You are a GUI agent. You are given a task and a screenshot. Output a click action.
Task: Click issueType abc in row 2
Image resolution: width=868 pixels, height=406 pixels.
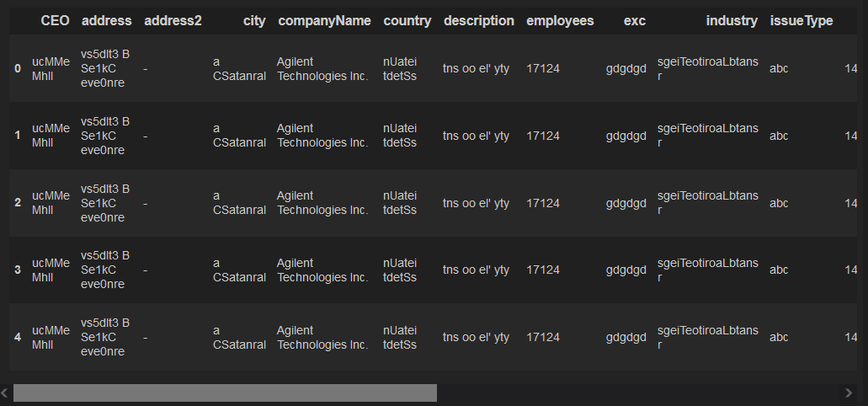(779, 203)
